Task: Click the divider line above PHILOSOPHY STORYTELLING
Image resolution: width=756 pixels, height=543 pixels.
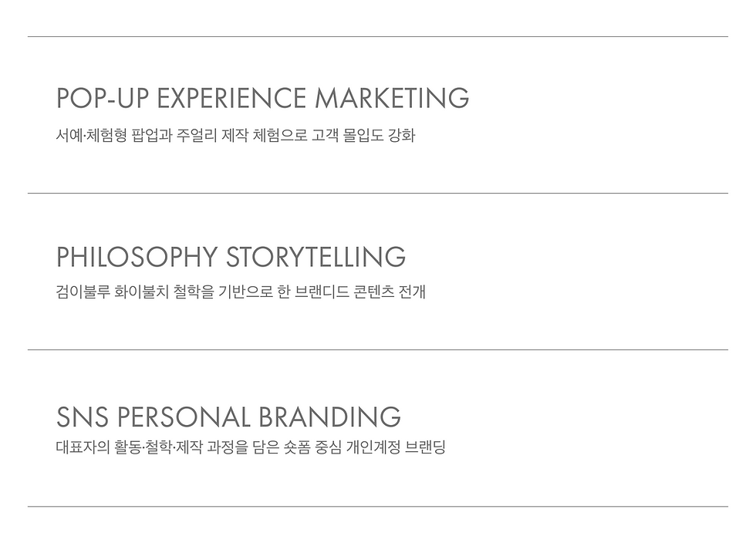Action: [x=377, y=193]
